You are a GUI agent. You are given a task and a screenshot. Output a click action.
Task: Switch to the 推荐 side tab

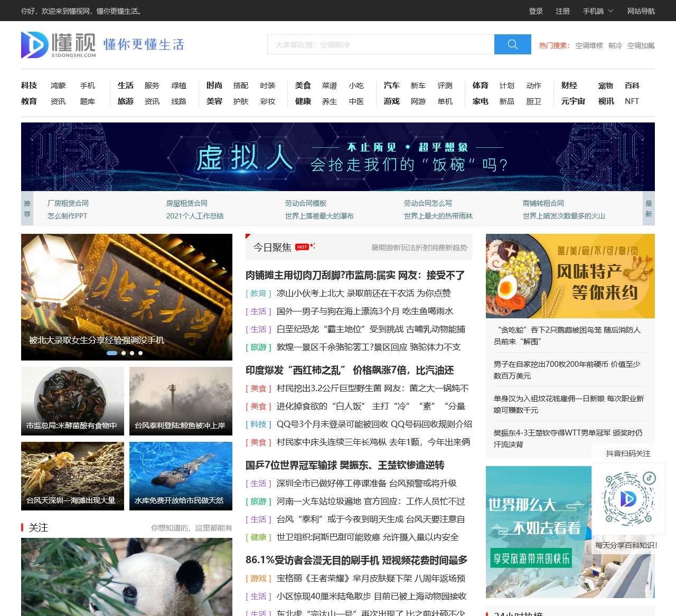click(x=27, y=209)
